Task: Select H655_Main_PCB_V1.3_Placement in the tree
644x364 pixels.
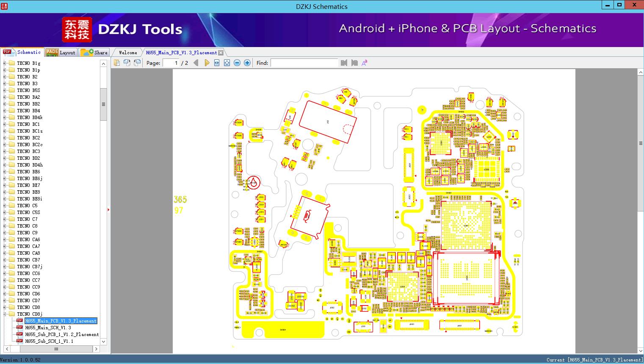Action: pos(61,321)
